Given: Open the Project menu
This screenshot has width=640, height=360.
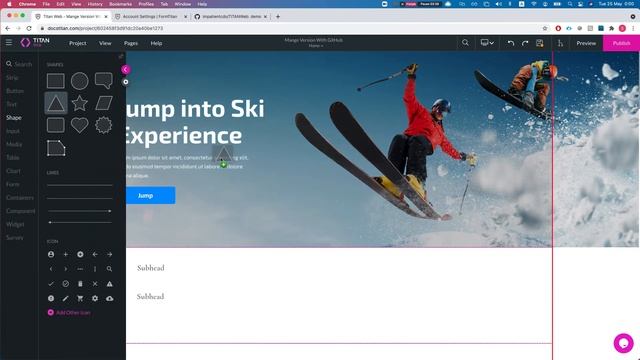Looking at the screenshot, I should 78,43.
